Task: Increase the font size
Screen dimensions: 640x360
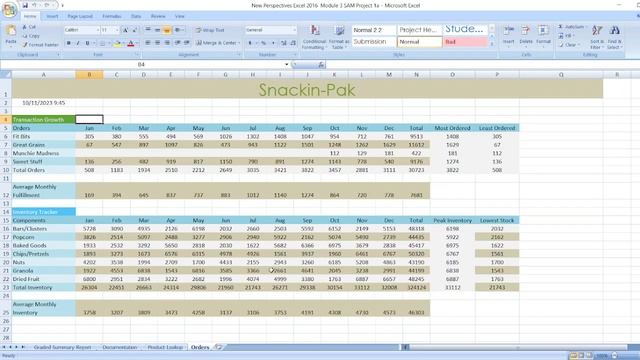Action: 125,30
